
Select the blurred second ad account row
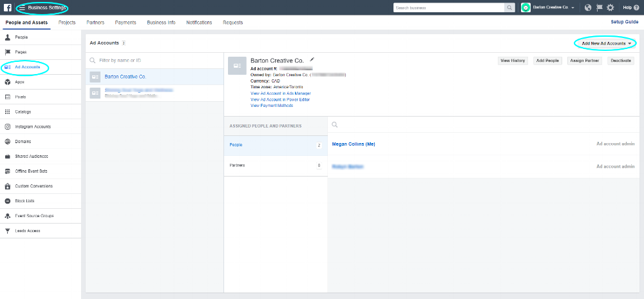point(155,93)
